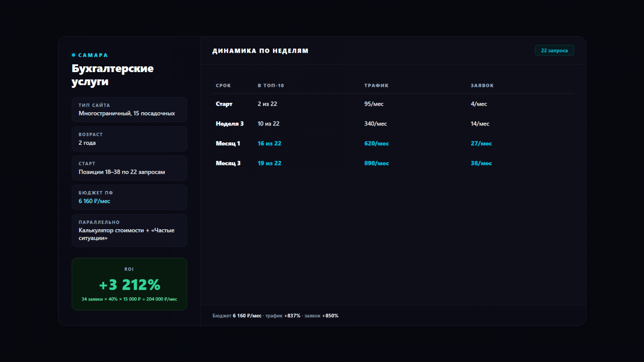Click the 'Срок' column header
Image resolution: width=644 pixels, height=362 pixels.
pos(223,86)
